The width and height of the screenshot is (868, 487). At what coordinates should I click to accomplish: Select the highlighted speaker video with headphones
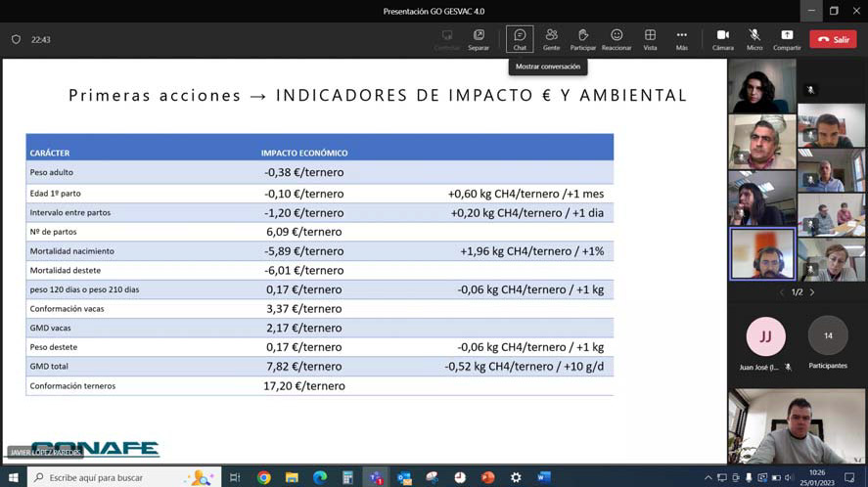[x=763, y=254]
